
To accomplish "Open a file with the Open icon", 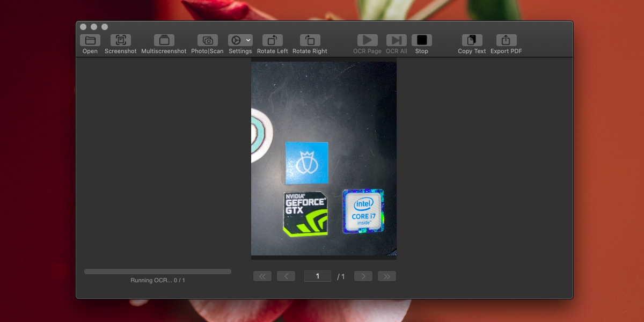I will click(90, 40).
